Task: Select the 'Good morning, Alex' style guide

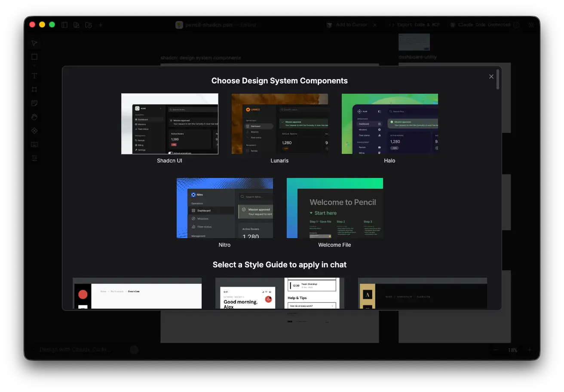Action: (280, 293)
